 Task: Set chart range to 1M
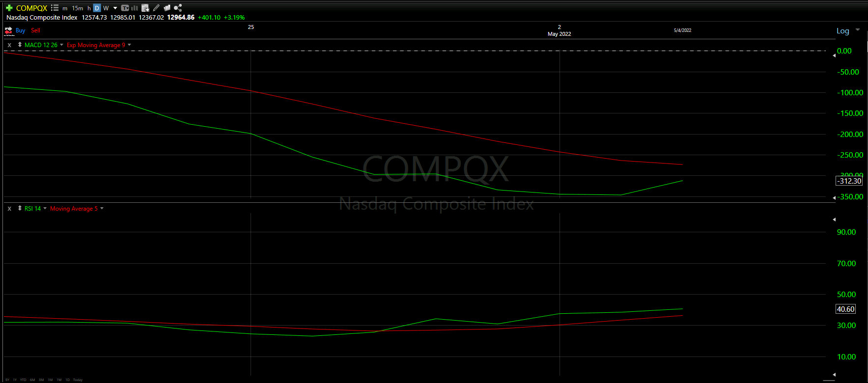(x=50, y=380)
